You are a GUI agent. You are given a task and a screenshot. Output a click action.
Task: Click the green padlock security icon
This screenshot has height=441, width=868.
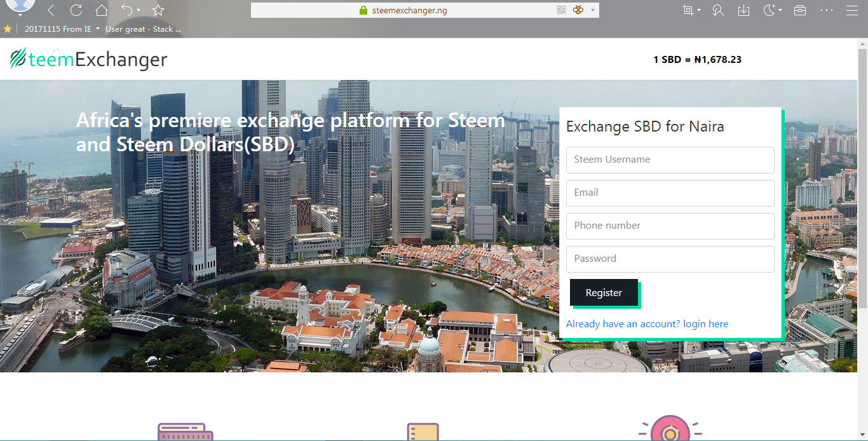coord(363,10)
